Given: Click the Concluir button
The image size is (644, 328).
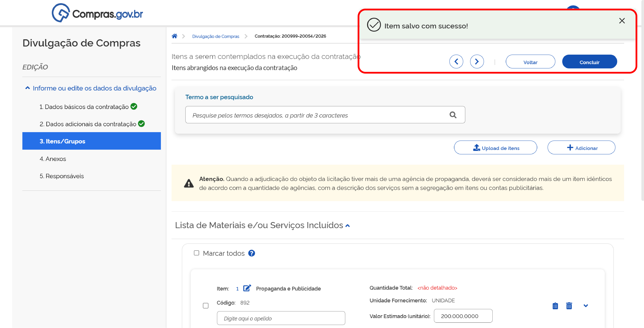Looking at the screenshot, I should (x=589, y=62).
